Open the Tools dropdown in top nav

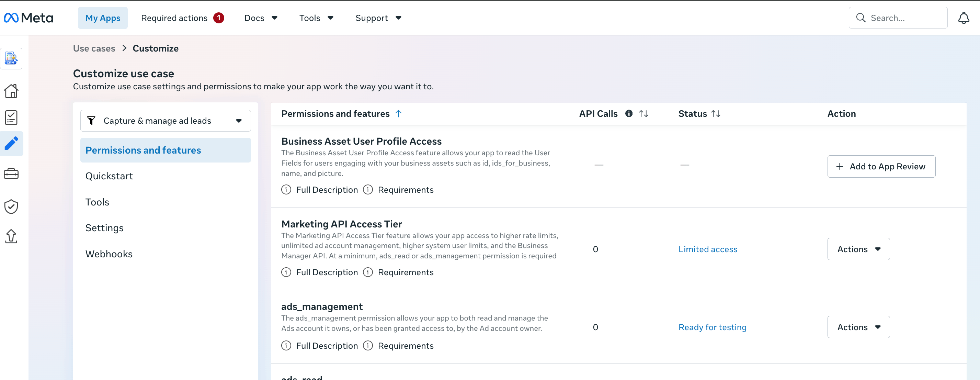[316, 18]
